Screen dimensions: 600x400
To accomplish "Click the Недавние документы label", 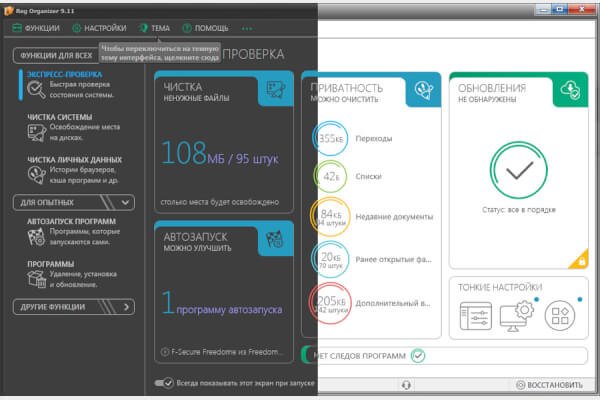I will click(394, 217).
